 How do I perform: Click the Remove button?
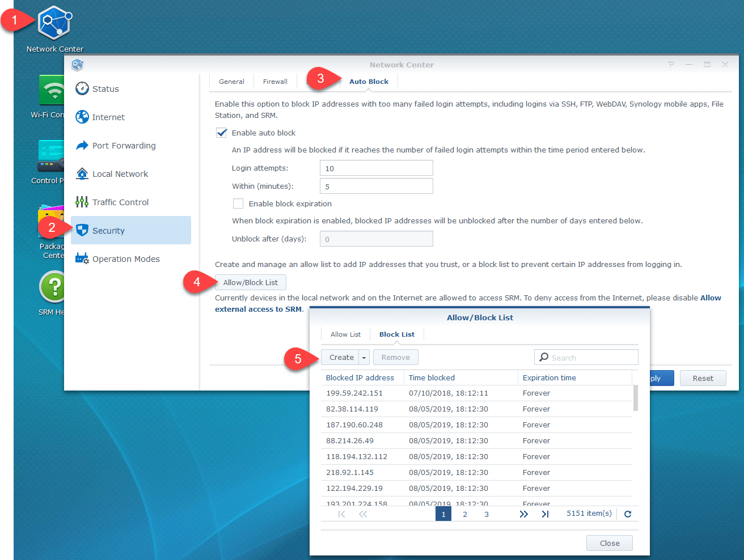click(x=396, y=358)
